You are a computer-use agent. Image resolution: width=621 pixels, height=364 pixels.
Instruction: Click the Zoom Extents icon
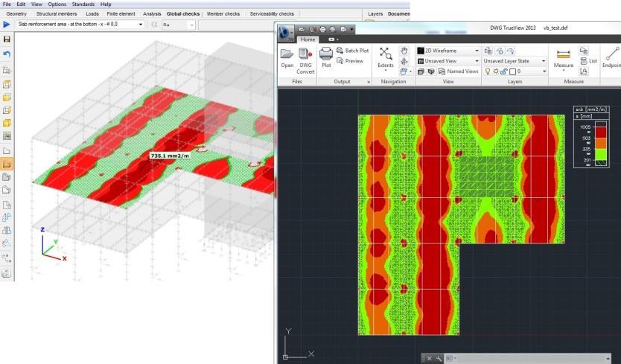pyautogui.click(x=386, y=53)
